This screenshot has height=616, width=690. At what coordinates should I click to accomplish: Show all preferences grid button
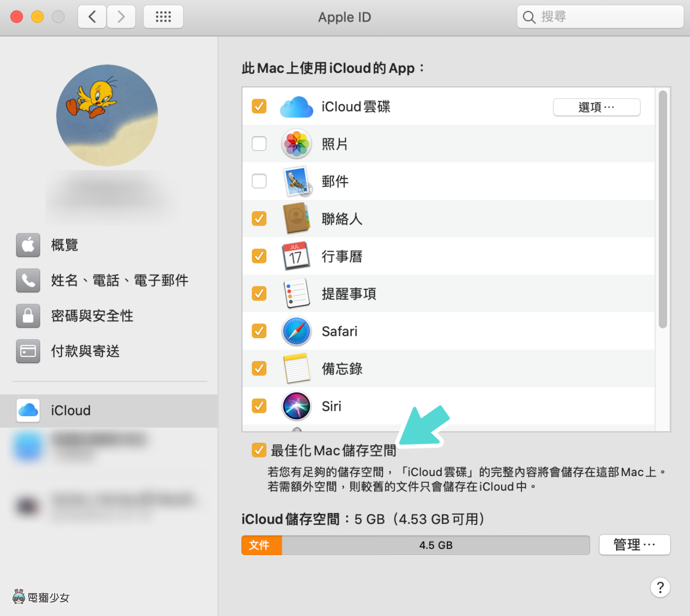(x=163, y=17)
